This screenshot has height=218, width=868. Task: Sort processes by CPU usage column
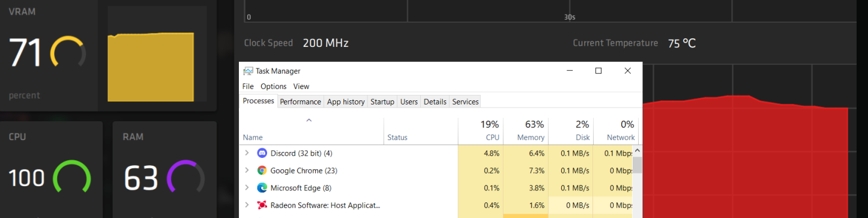481,131
